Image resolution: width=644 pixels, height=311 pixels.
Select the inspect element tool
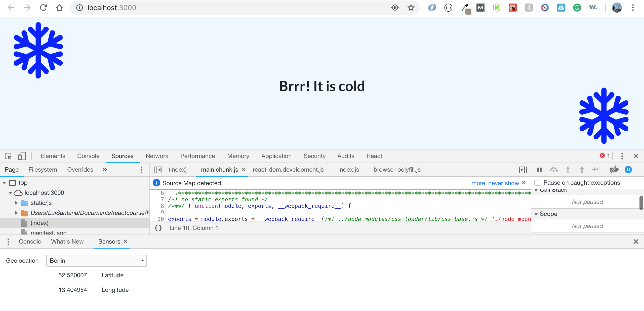coord(8,156)
